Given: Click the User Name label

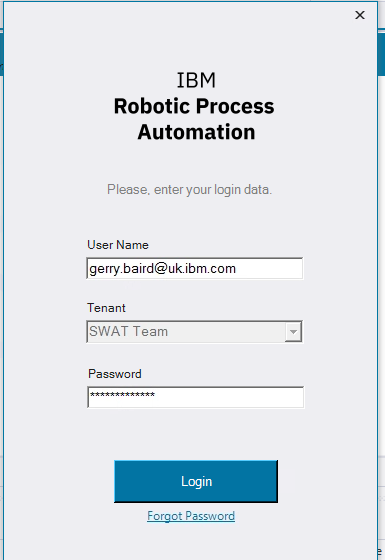Looking at the screenshot, I should (118, 245).
